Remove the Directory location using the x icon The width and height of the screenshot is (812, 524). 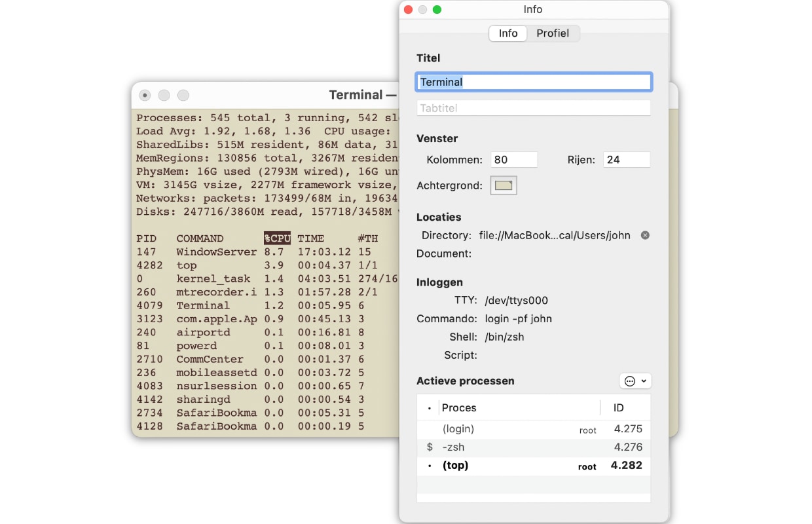644,235
